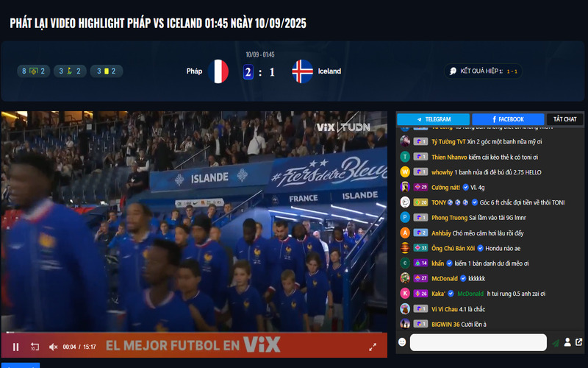Open McDonald's user name in chat
Image resolution: width=588 pixels, height=368 pixels.
pos(445,279)
